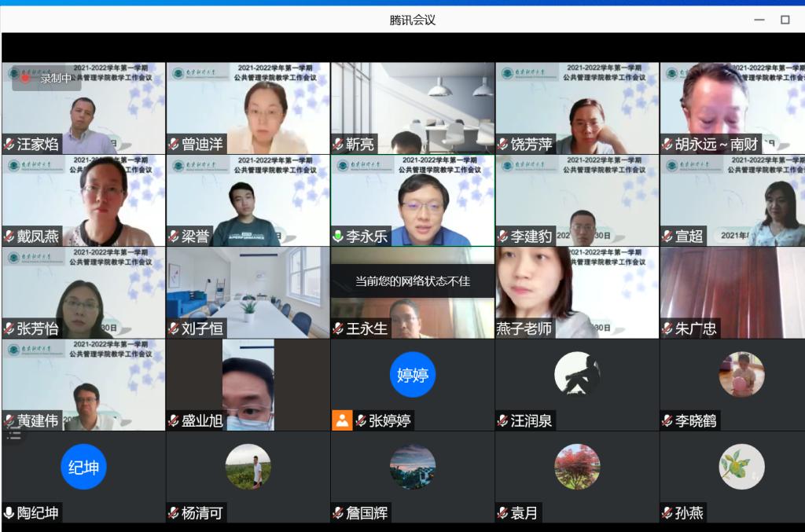
Task: Click 汪润泉's silhouette profile avatar
Action: [x=577, y=374]
